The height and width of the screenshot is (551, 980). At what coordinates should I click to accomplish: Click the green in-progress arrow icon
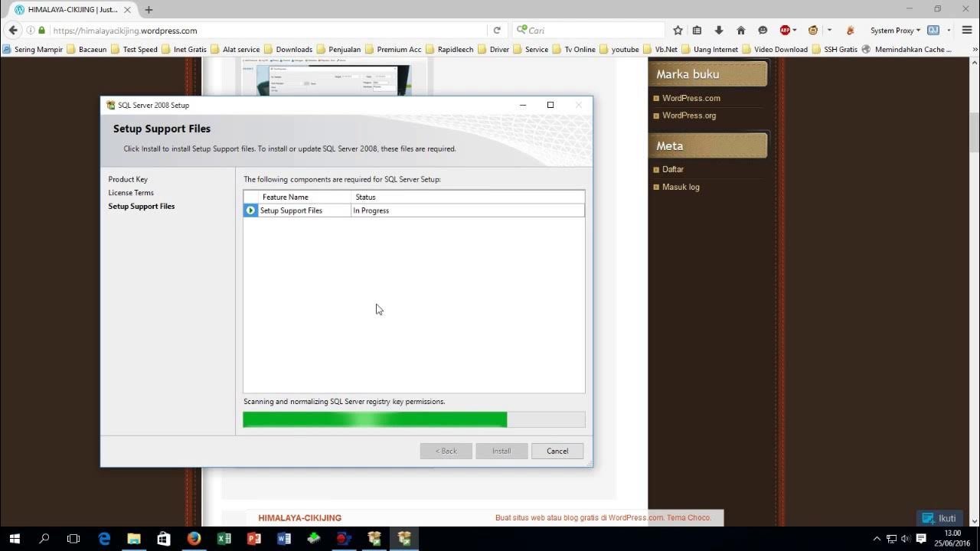(x=250, y=210)
